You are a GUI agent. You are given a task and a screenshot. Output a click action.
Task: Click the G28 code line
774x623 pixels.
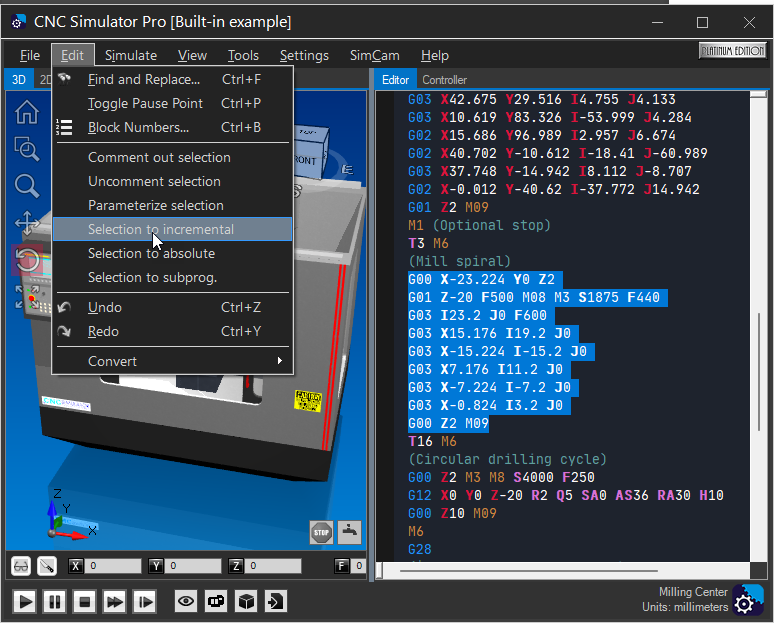pyautogui.click(x=420, y=549)
